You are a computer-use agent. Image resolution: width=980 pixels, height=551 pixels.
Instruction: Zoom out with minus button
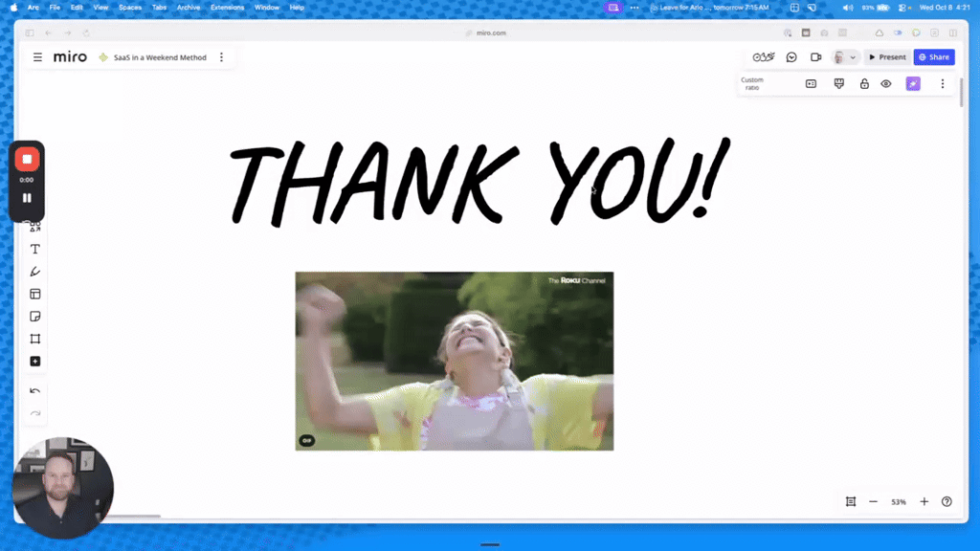pyautogui.click(x=873, y=501)
